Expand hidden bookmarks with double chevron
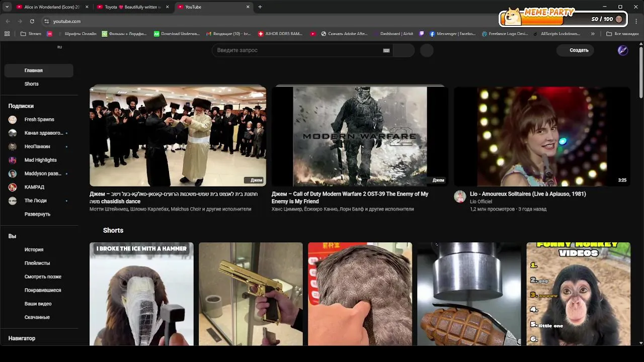This screenshot has height=362, width=644. click(593, 34)
